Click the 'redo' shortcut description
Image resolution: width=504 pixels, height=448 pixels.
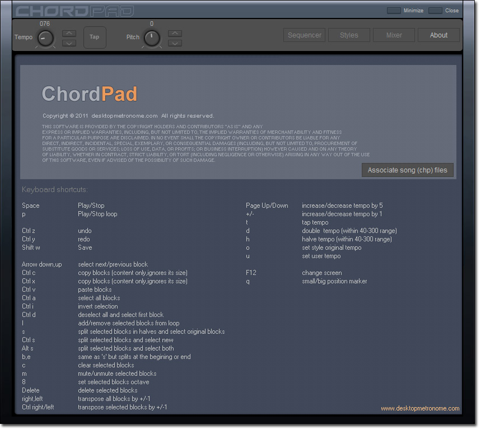point(84,239)
